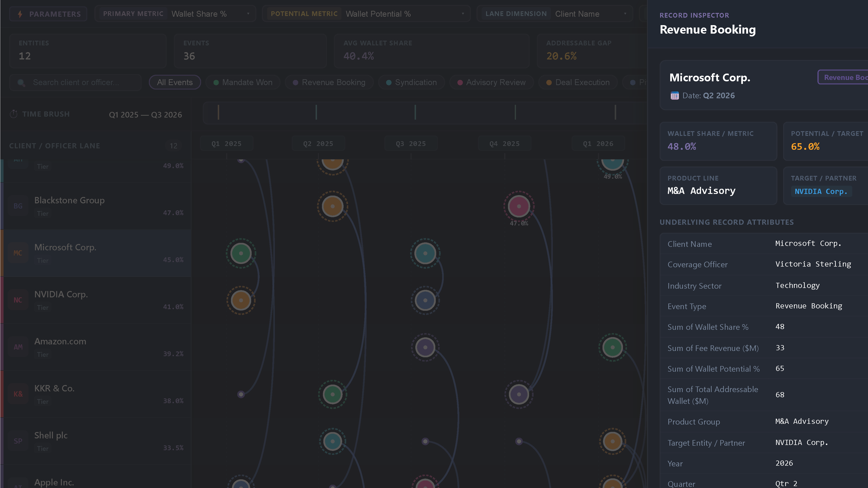
Task: Click the Time Brush clock icon
Action: (x=13, y=114)
